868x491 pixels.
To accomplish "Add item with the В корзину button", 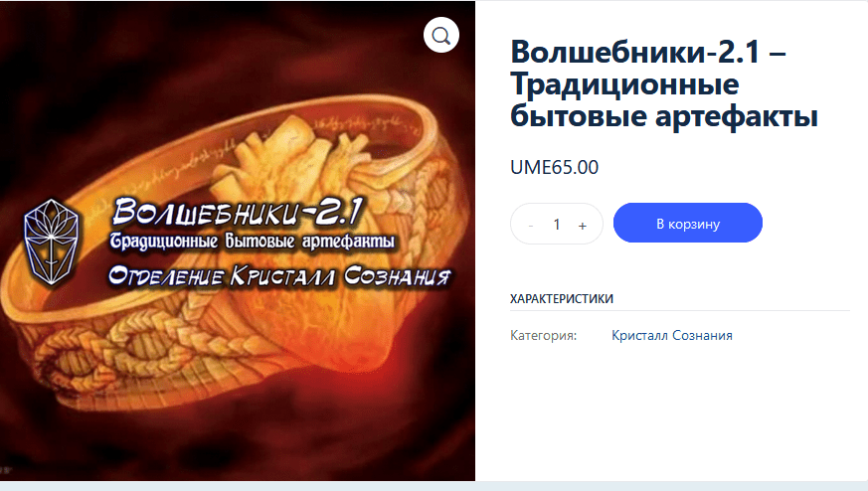I will tap(687, 223).
